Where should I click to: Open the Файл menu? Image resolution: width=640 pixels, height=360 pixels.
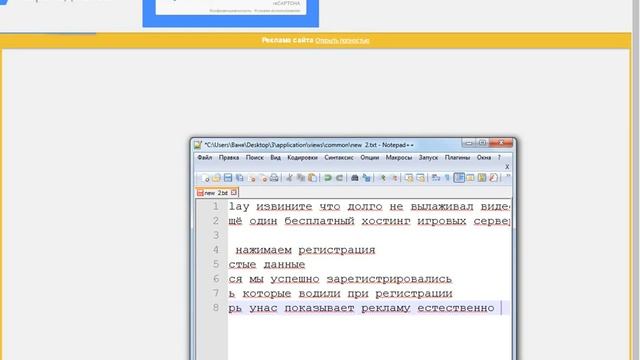pos(204,158)
